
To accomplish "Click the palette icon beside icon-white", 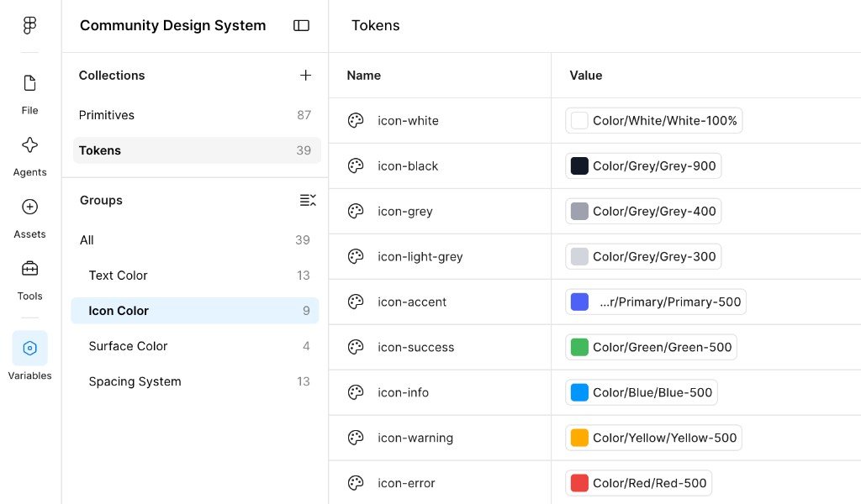I will pyautogui.click(x=356, y=121).
